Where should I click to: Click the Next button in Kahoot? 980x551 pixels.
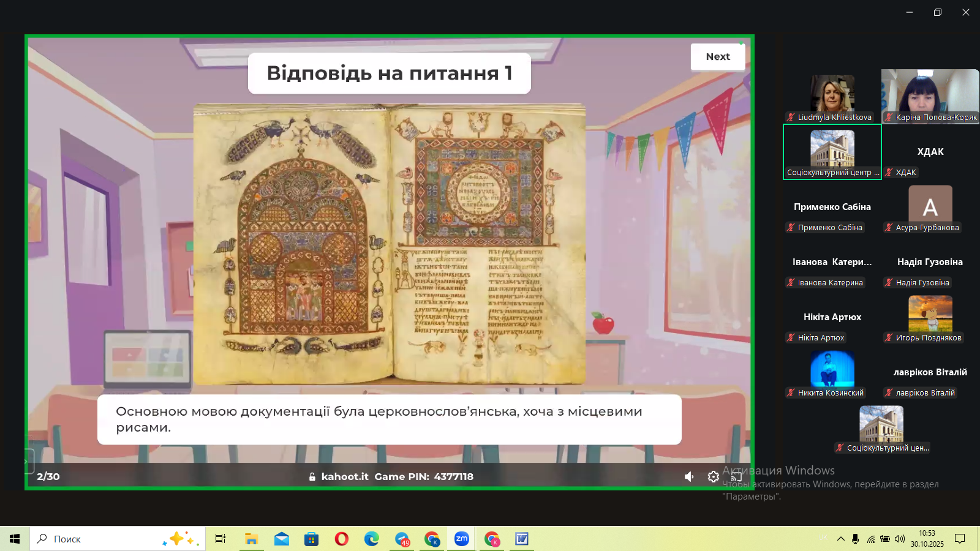[x=718, y=57]
